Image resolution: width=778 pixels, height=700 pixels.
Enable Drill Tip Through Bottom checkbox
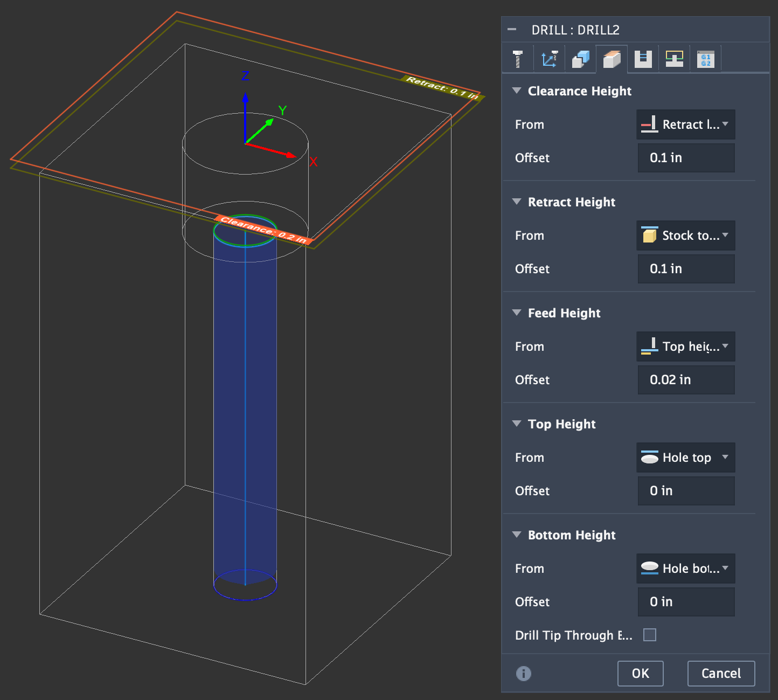click(x=650, y=635)
